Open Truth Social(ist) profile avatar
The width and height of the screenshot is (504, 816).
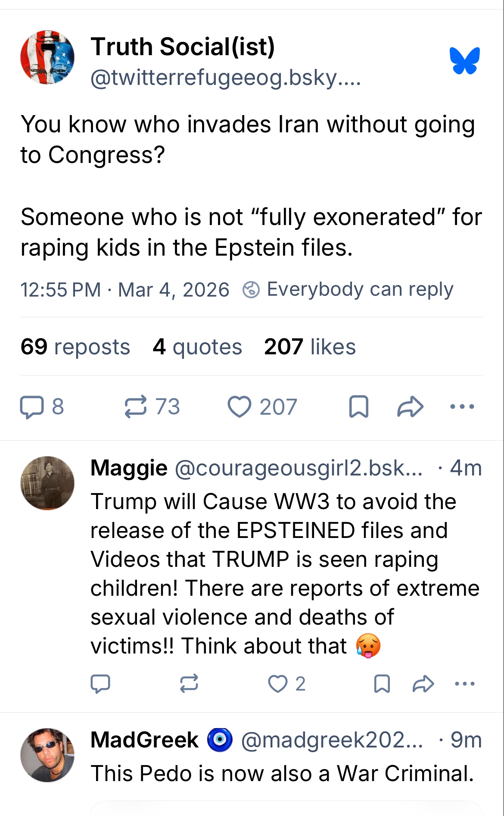click(x=47, y=57)
